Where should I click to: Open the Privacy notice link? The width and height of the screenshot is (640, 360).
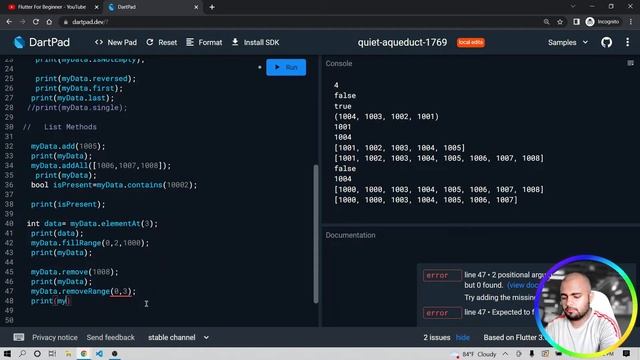point(55,338)
